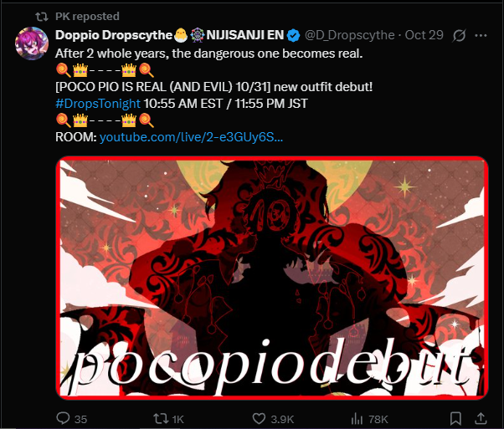This screenshot has height=429, width=504.
Task: Open the @D_Dropscythe handle
Action: pos(349,35)
